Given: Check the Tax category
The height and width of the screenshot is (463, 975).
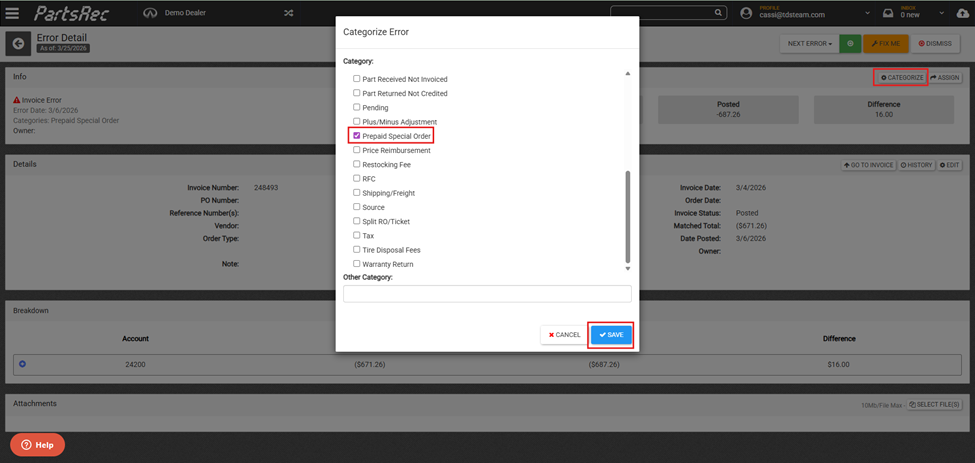Looking at the screenshot, I should pos(356,236).
